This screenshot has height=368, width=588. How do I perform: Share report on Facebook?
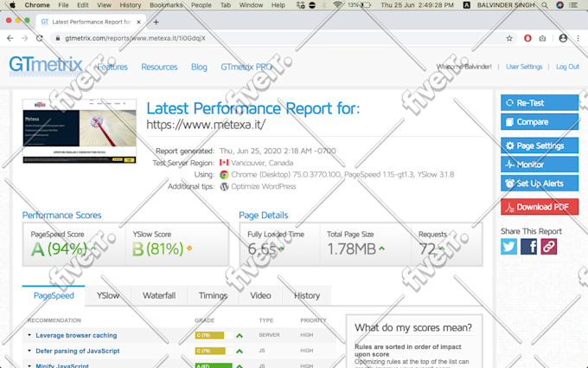pyautogui.click(x=528, y=247)
